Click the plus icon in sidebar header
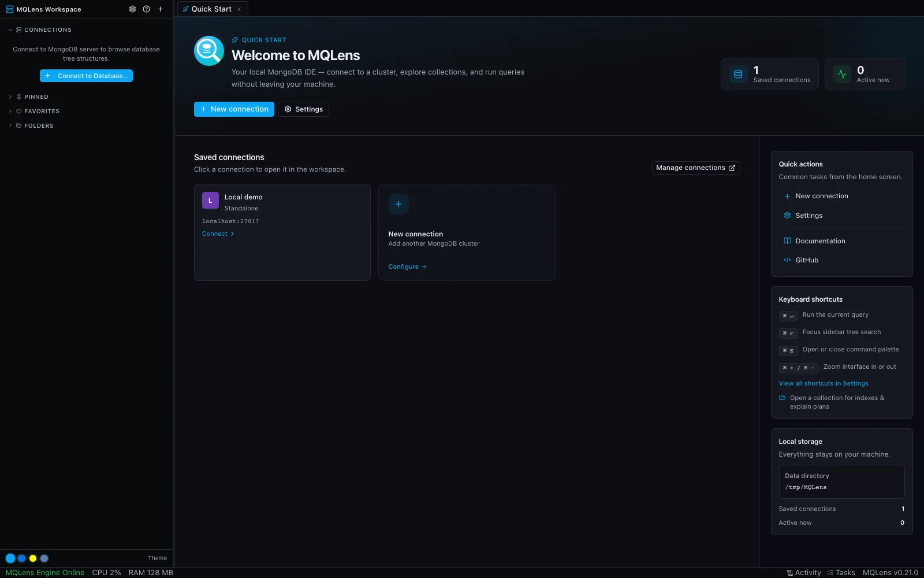The width and height of the screenshot is (924, 578). tap(160, 9)
